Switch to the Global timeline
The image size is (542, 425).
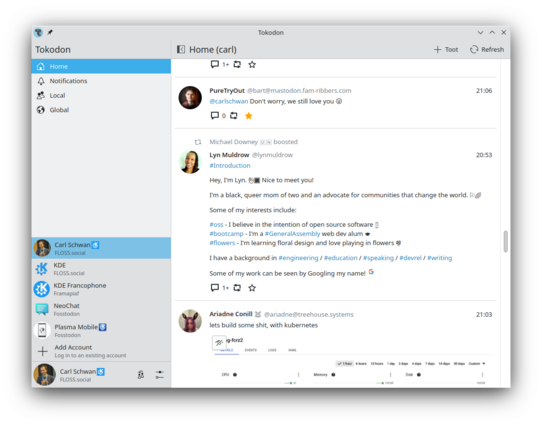coord(101,110)
